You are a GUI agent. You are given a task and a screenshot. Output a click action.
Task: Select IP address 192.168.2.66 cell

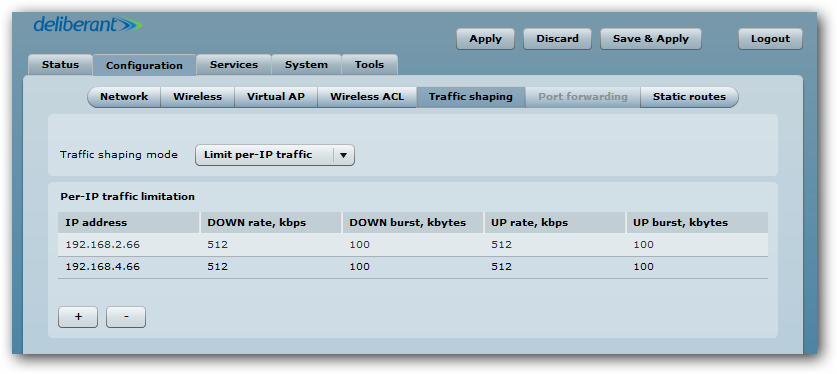point(129,245)
